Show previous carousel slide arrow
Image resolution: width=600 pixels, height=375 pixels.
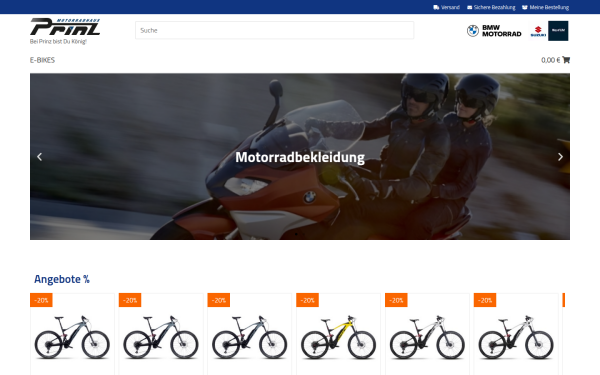pos(39,157)
